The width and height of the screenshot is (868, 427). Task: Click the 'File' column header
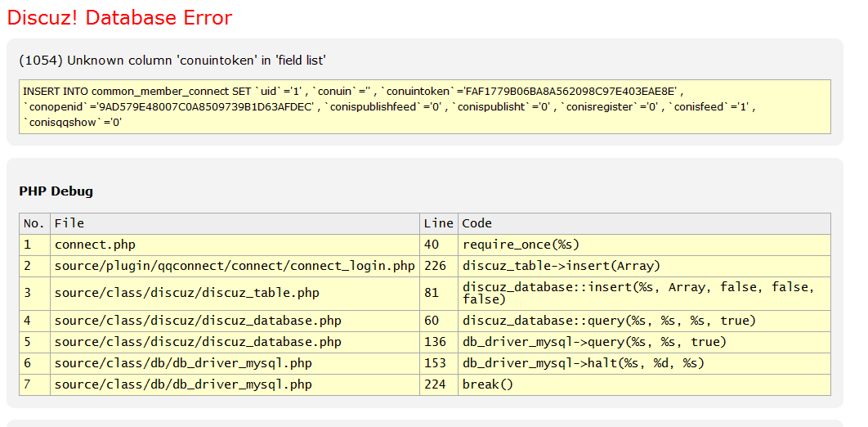click(235, 223)
